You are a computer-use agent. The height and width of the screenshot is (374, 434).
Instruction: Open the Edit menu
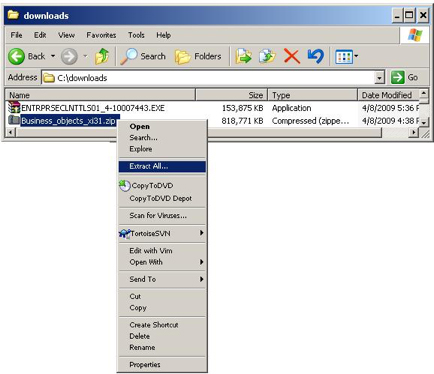pyautogui.click(x=40, y=35)
